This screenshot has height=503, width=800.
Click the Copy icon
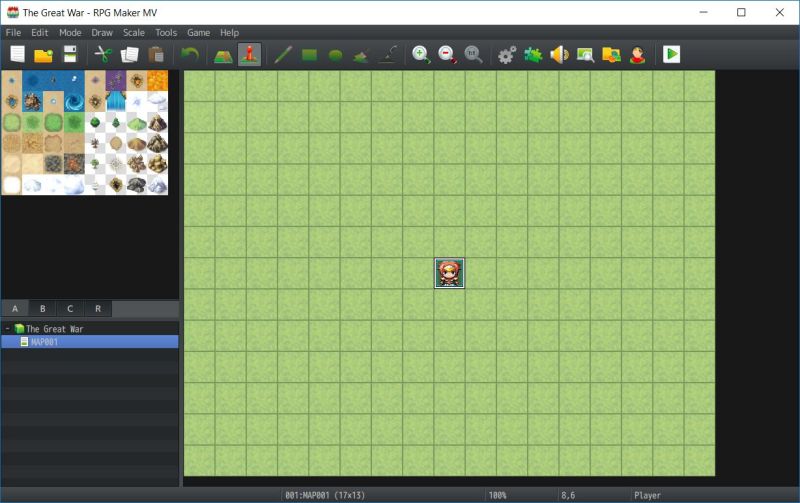point(130,54)
